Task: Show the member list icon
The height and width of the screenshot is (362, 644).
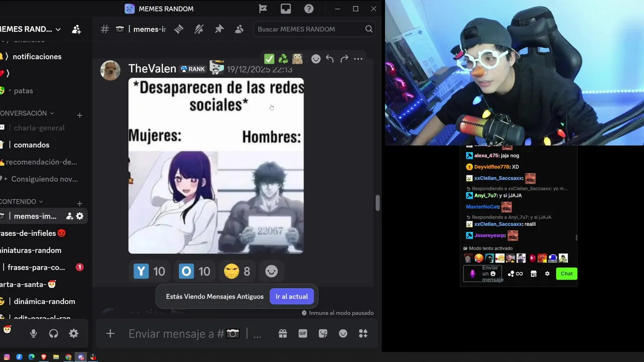Action: pyautogui.click(x=239, y=29)
